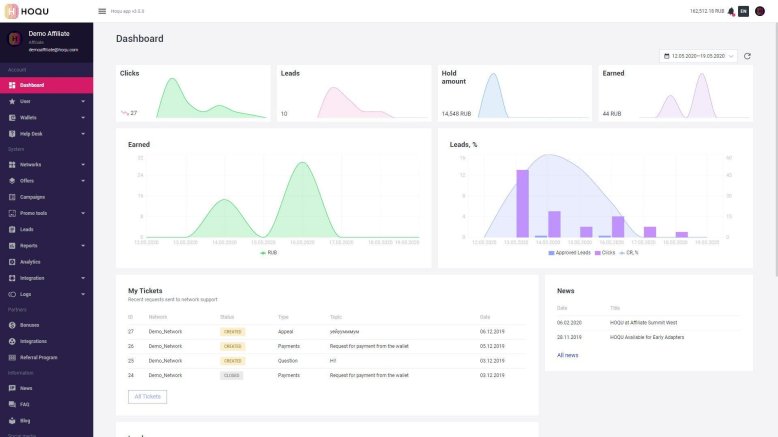Click the Demo Affiliate profile avatar
Screen dimensions: 778x437
(14, 39)
